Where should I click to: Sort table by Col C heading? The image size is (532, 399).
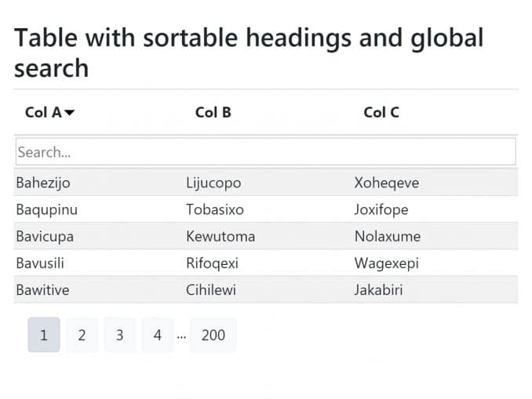click(x=381, y=112)
